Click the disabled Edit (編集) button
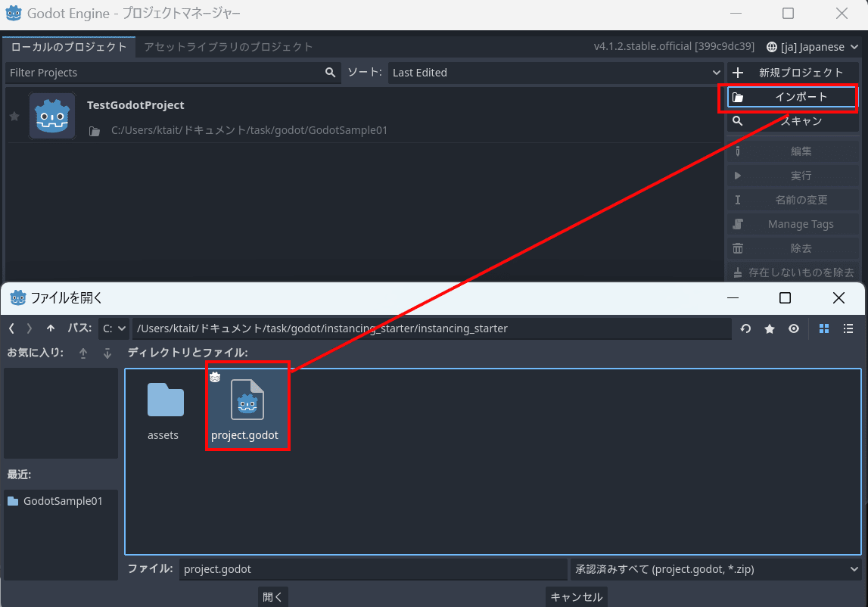The width and height of the screenshot is (868, 607). tap(792, 151)
